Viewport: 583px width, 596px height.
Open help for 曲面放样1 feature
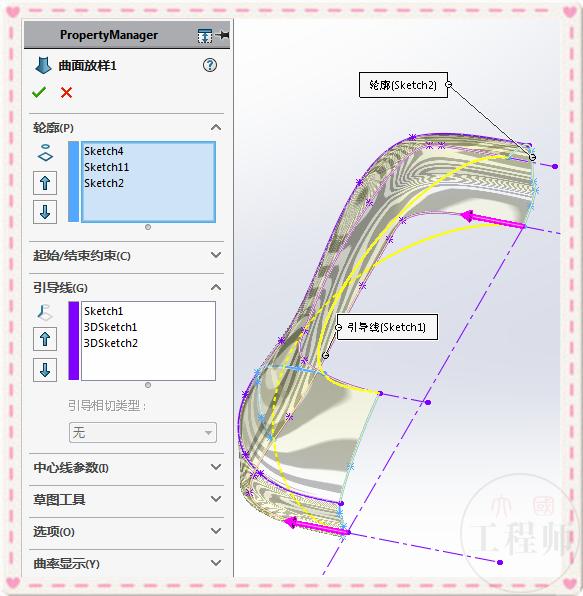210,65
